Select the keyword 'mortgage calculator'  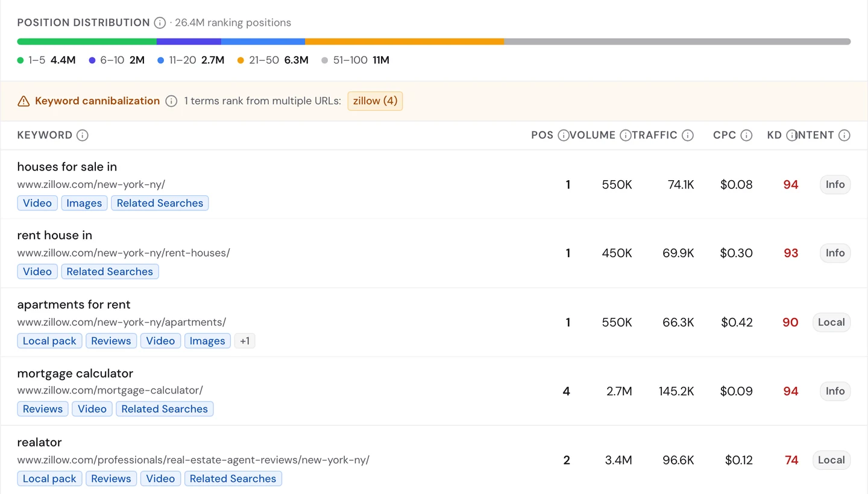75,374
